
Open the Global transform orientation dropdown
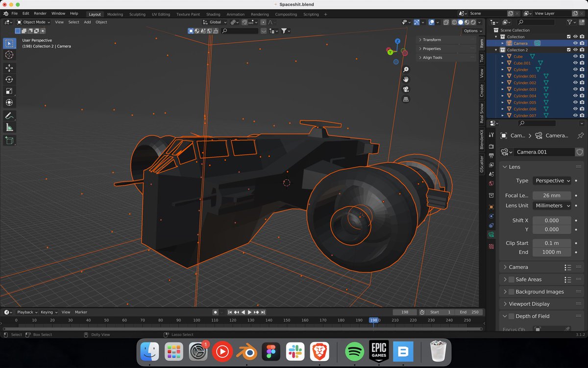(x=215, y=22)
